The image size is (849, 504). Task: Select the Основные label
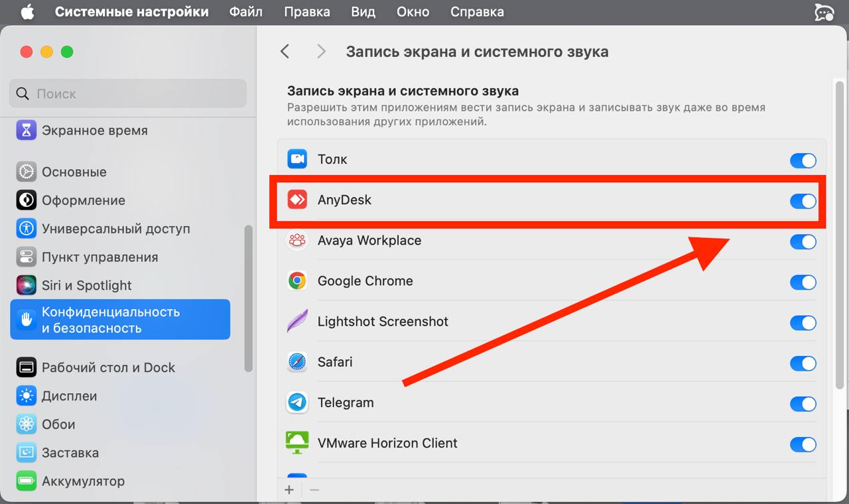click(x=74, y=172)
